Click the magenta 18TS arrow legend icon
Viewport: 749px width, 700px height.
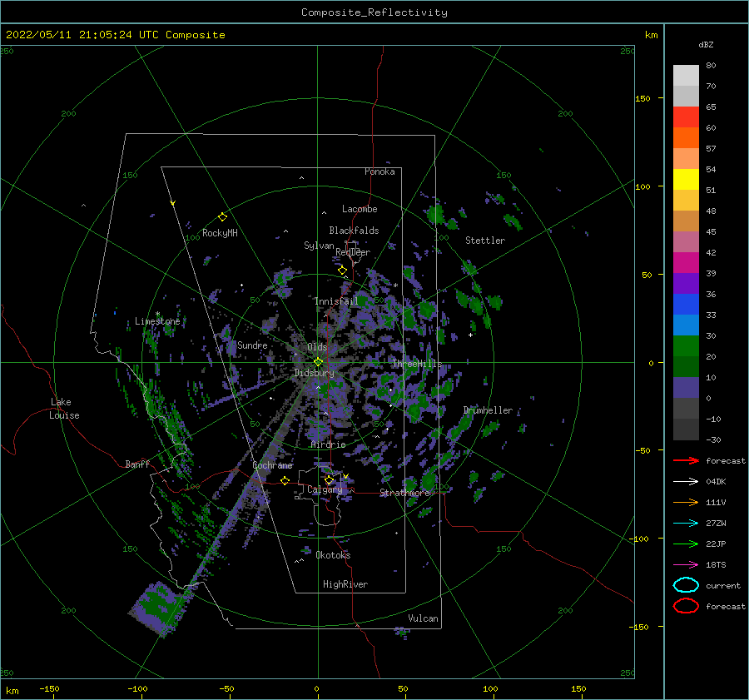tap(686, 565)
